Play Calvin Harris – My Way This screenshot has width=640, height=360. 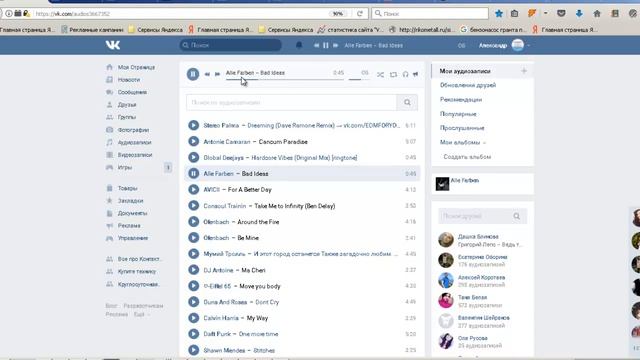tap(193, 318)
